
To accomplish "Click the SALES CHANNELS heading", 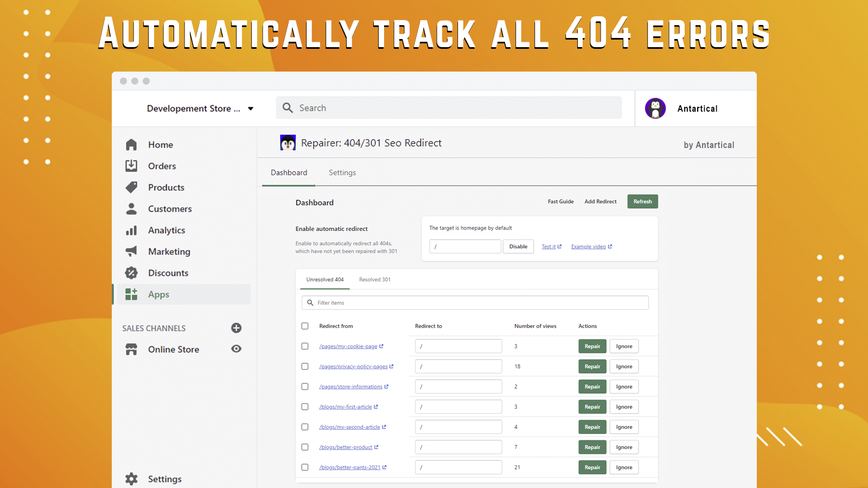I will (x=154, y=328).
